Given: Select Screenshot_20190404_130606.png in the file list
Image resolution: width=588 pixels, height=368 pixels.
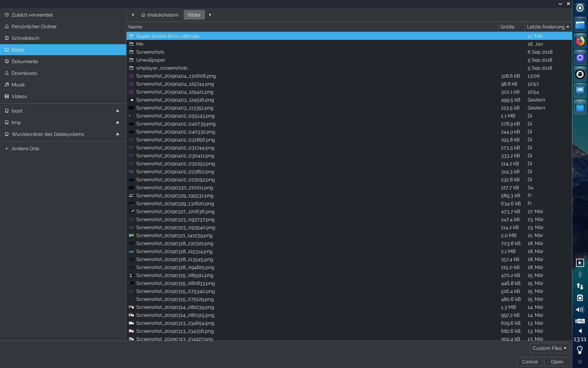Looking at the screenshot, I should (x=176, y=76).
